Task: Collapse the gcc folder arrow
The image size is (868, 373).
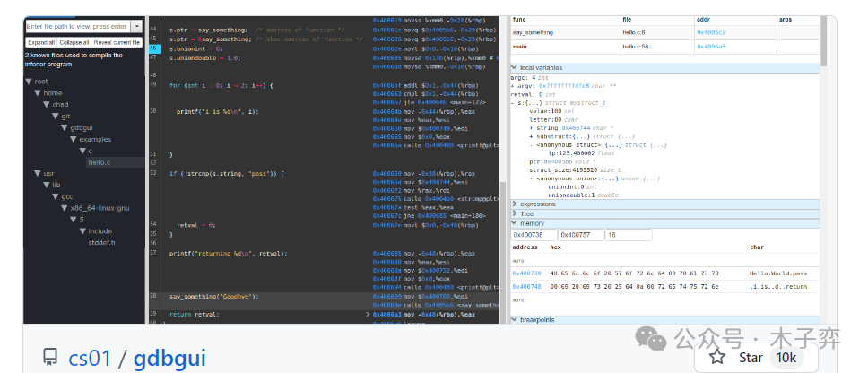Action: click(56, 197)
